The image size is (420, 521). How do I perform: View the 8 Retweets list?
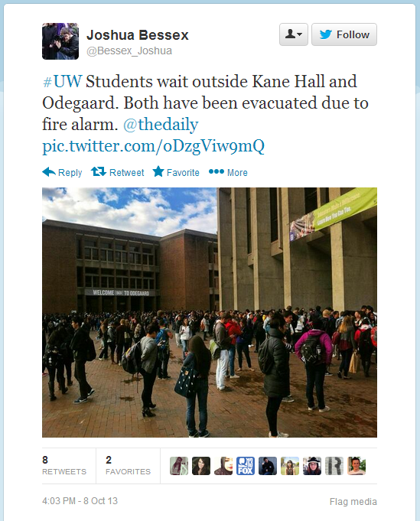pos(64,465)
